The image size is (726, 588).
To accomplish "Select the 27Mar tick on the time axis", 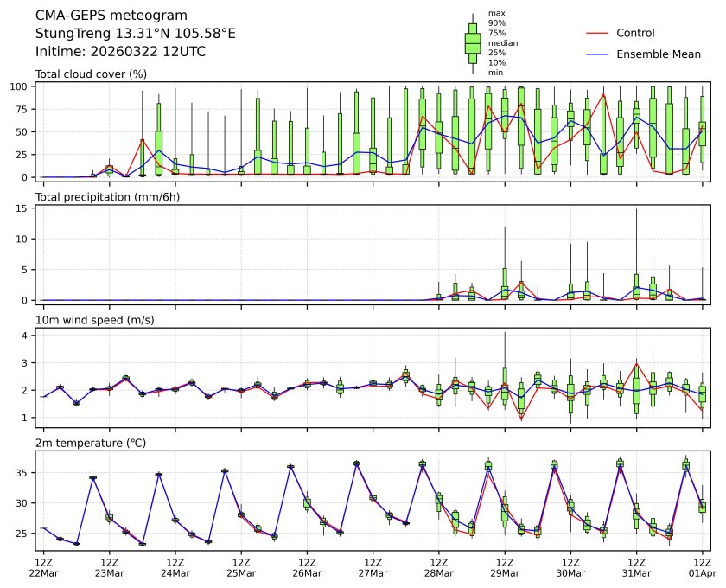I will click(x=373, y=572).
